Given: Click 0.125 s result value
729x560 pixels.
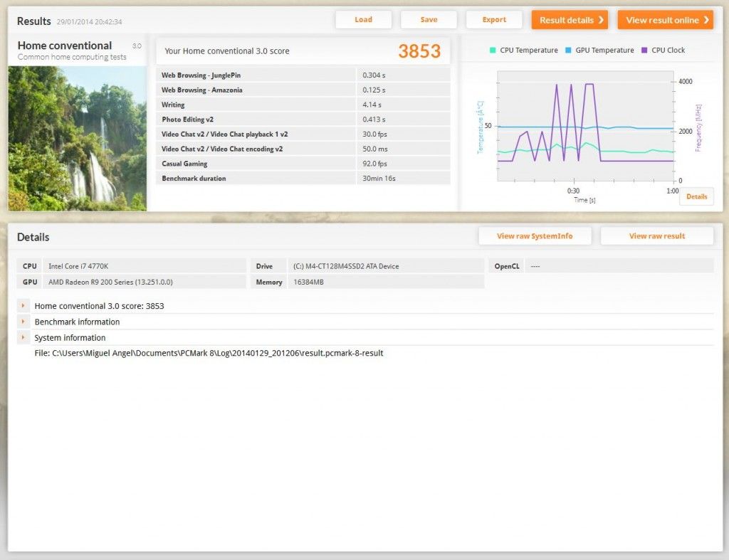Looking at the screenshot, I should coord(374,90).
